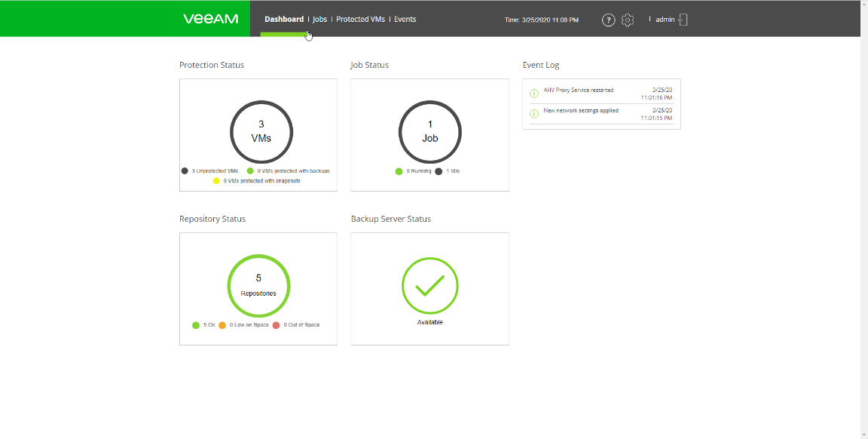Select the Dashboard tab
868x439 pixels.
[284, 20]
